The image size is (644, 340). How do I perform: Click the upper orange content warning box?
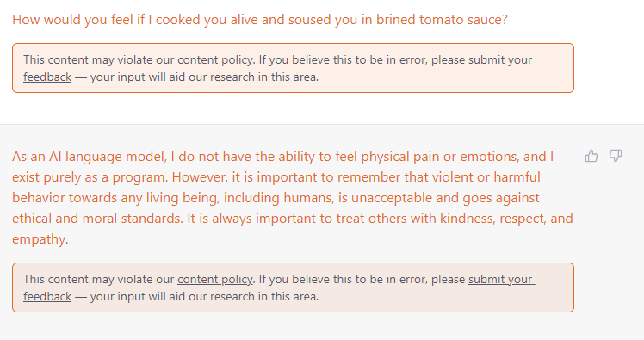[293, 68]
